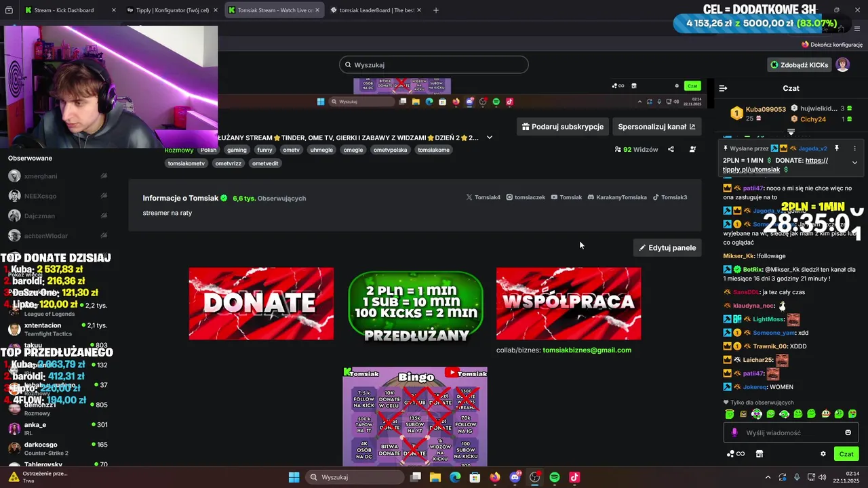Open tomsiaczek Instagram link
The image size is (868, 488).
[526, 197]
